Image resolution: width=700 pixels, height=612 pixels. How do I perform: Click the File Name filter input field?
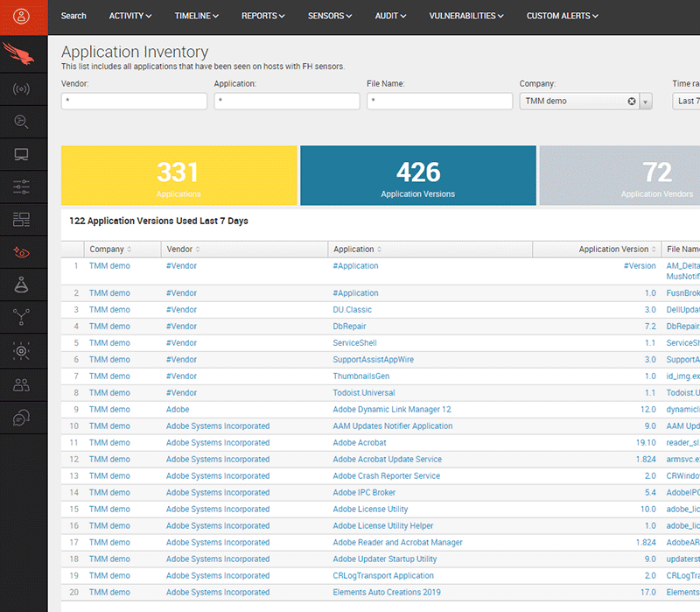440,102
